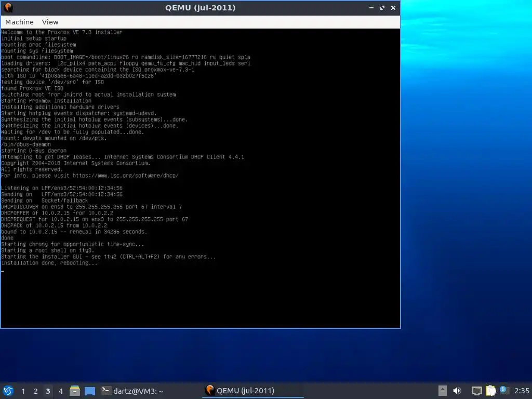Click the 'starting D-Bus daemon' line

[x=34, y=151]
